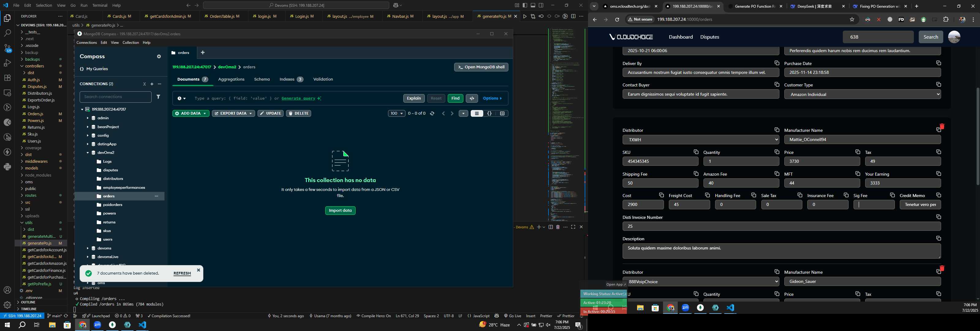Open the Customer Type Amazon Individual dropdown
The width and height of the screenshot is (980, 331).
[862, 94]
